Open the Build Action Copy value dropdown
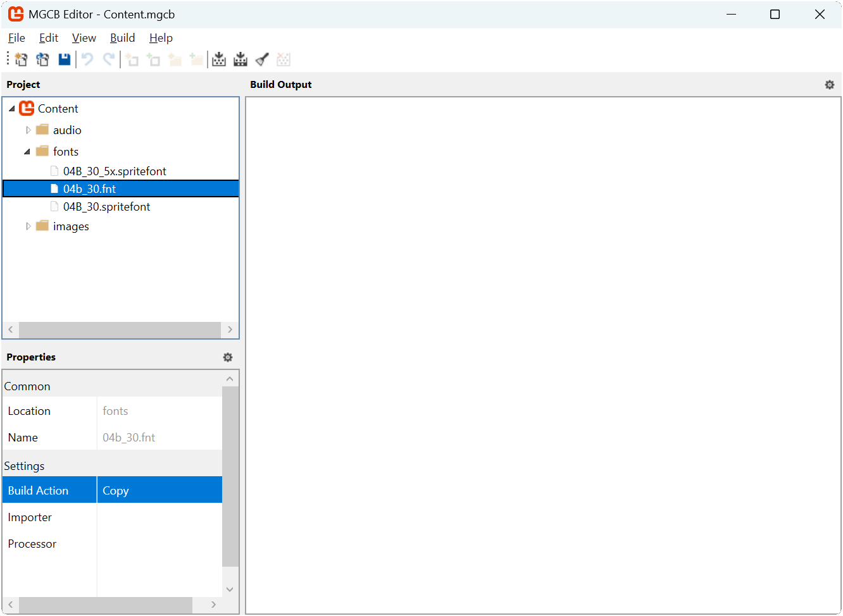This screenshot has width=843, height=616. coord(159,490)
